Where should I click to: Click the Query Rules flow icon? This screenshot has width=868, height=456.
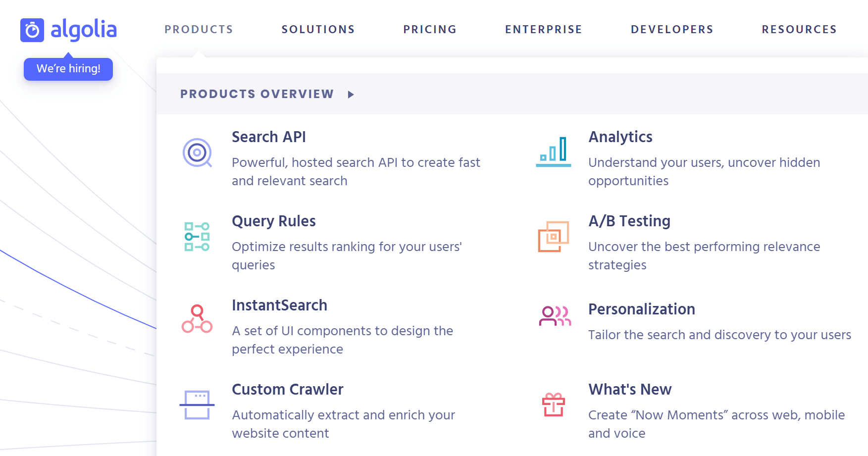[197, 237]
